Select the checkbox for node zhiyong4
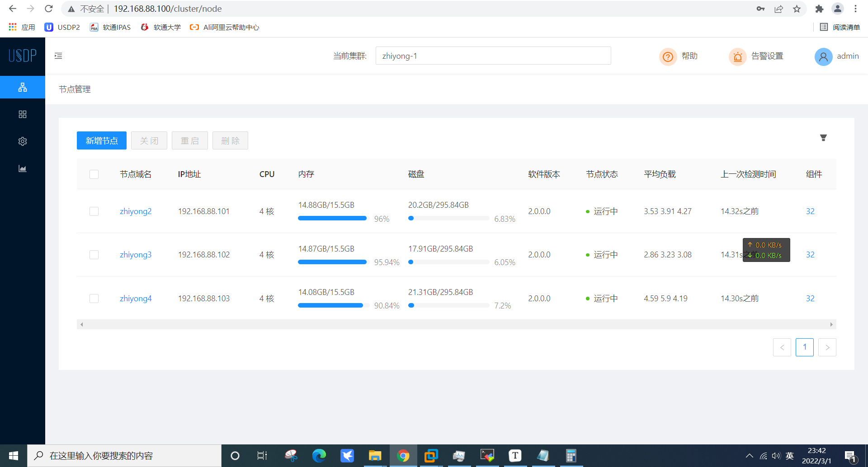 [94, 298]
